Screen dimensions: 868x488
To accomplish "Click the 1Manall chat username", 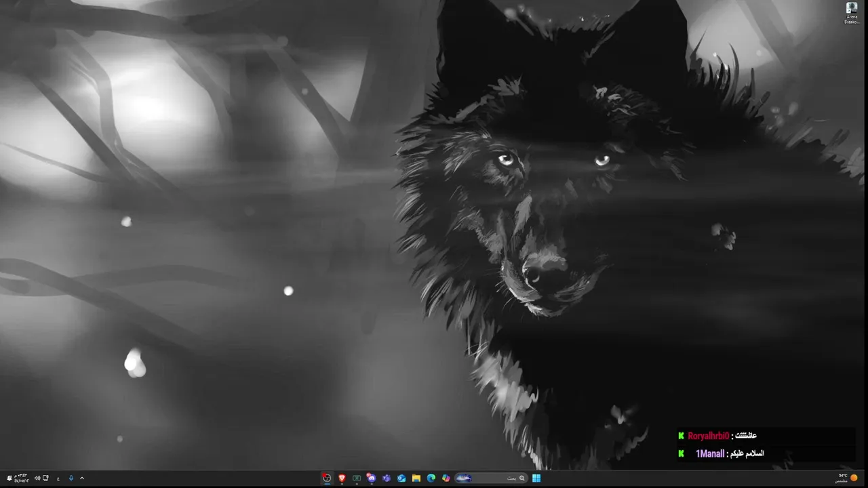I will pos(710,453).
